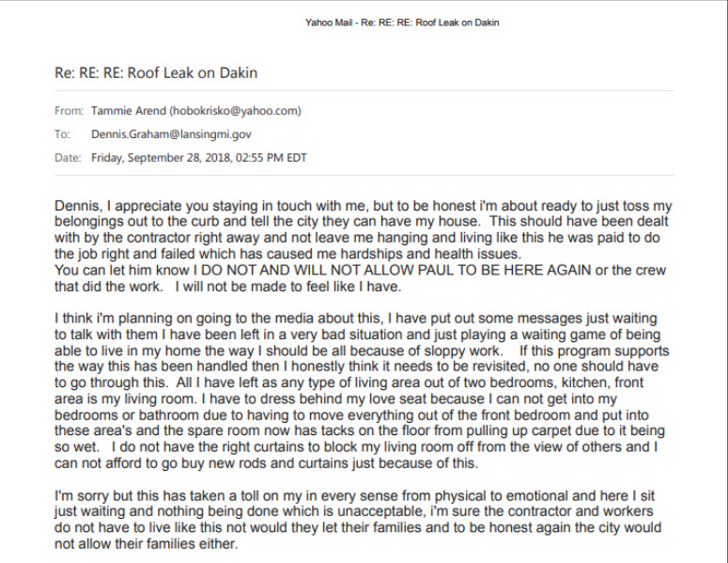Click the paragraph starting 'I think i'm planning'
The height and width of the screenshot is (563, 728).
[x=362, y=391]
